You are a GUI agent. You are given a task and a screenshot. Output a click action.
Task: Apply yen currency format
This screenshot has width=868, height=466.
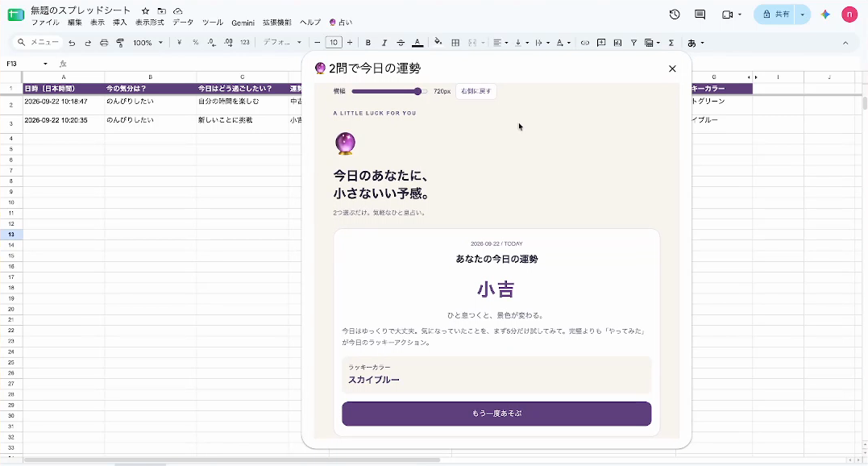(x=180, y=43)
